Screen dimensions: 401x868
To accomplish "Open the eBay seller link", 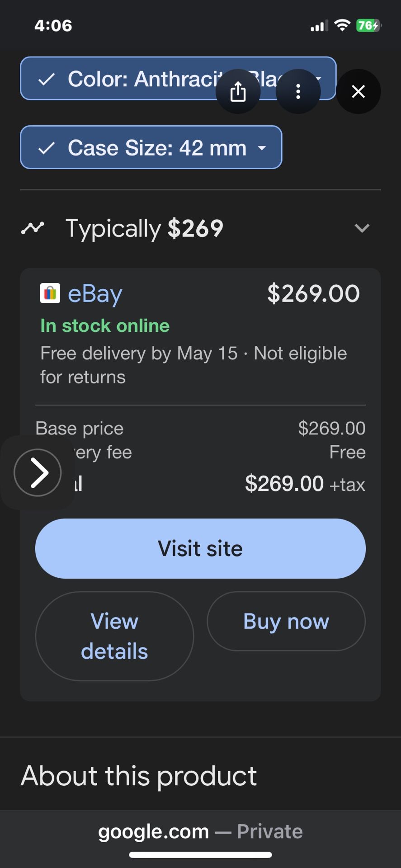I will coord(95,294).
